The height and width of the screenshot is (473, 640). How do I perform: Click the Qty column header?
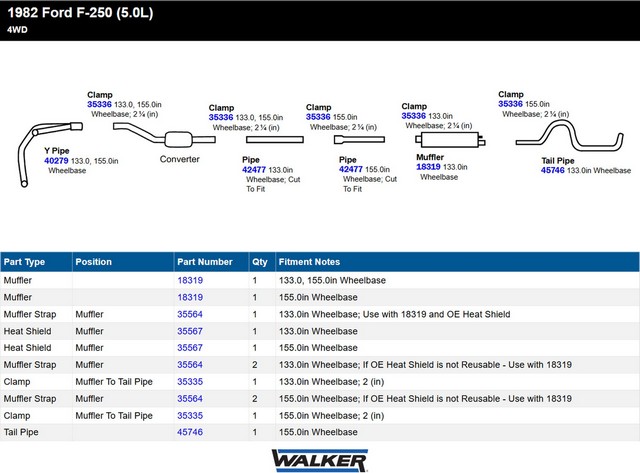point(262,262)
